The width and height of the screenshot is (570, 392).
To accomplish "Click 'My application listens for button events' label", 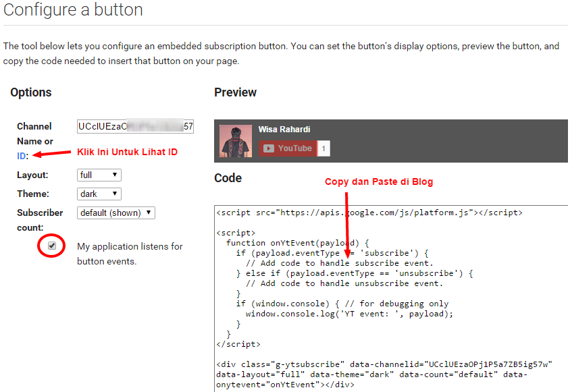I will (130, 254).
